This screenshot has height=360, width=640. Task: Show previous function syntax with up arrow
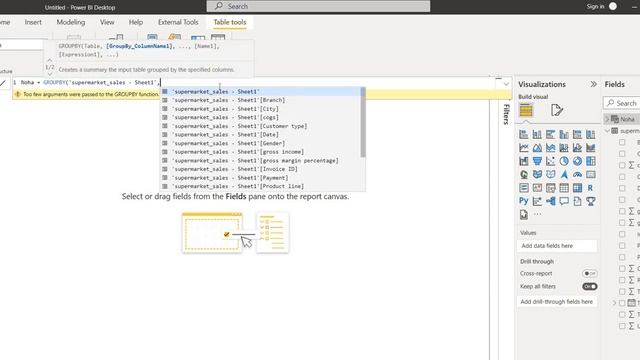(x=50, y=60)
